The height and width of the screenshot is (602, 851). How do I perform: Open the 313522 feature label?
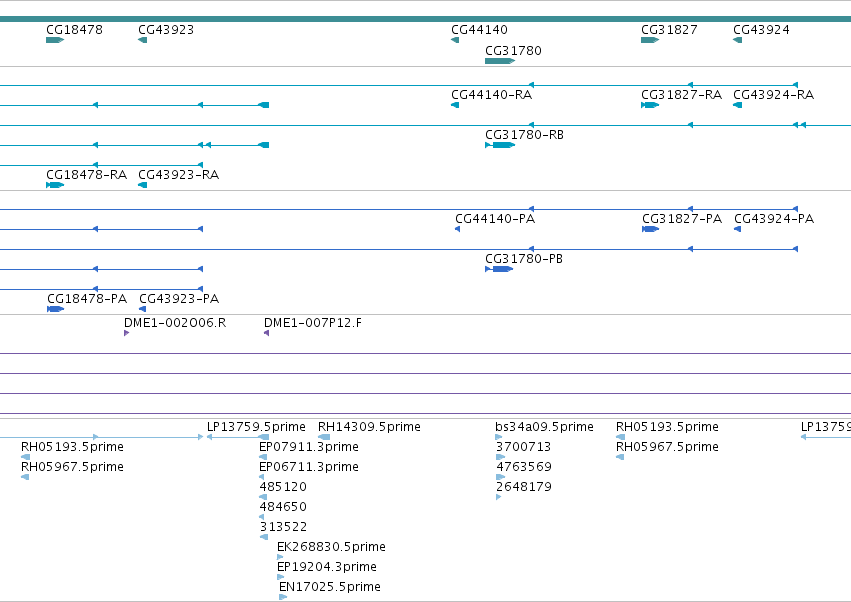click(x=283, y=527)
